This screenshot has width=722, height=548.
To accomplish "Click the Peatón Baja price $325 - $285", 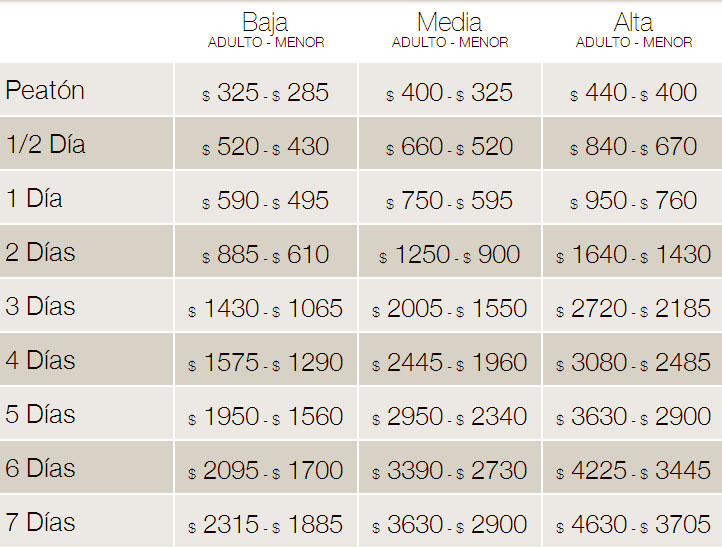I will (266, 93).
